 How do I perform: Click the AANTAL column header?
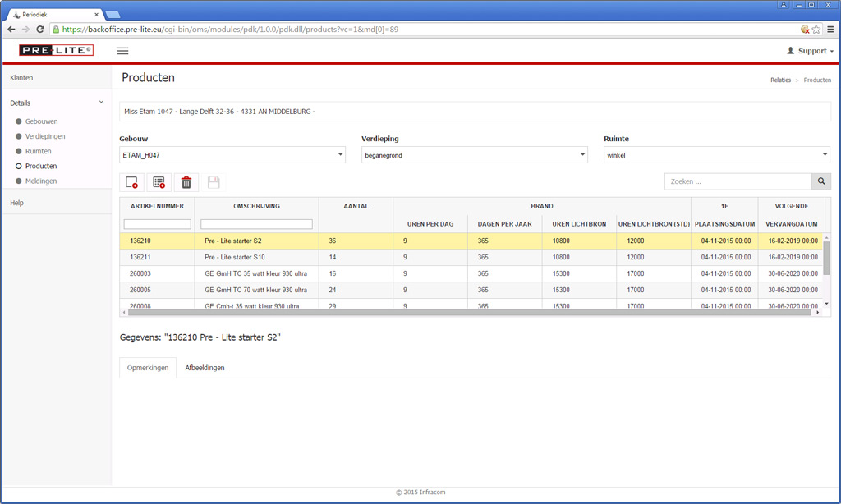(356, 206)
